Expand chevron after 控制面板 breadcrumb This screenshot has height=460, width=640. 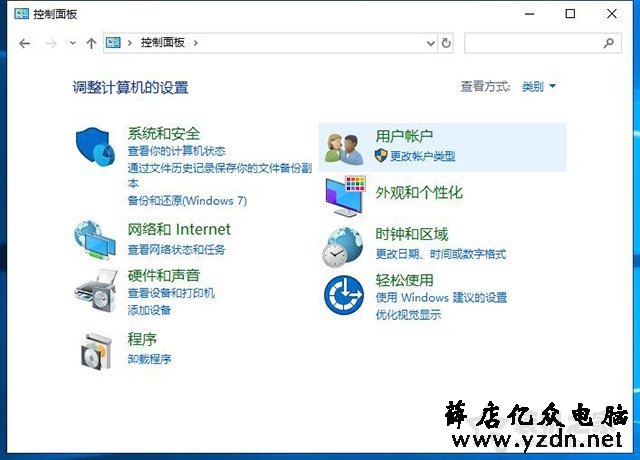pos(196,43)
